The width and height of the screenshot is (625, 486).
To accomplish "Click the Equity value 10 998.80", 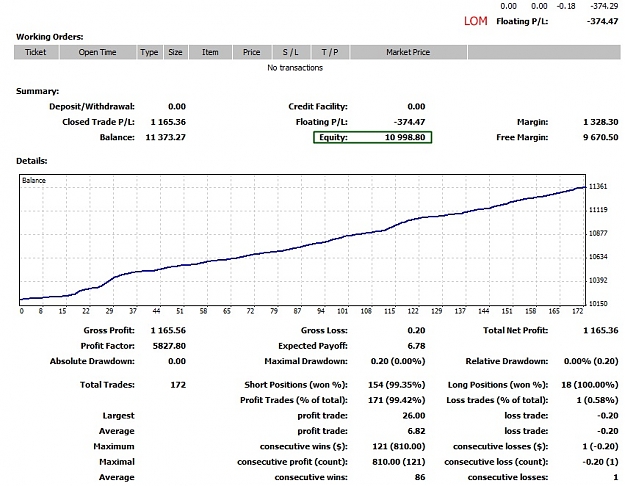I will tap(405, 138).
